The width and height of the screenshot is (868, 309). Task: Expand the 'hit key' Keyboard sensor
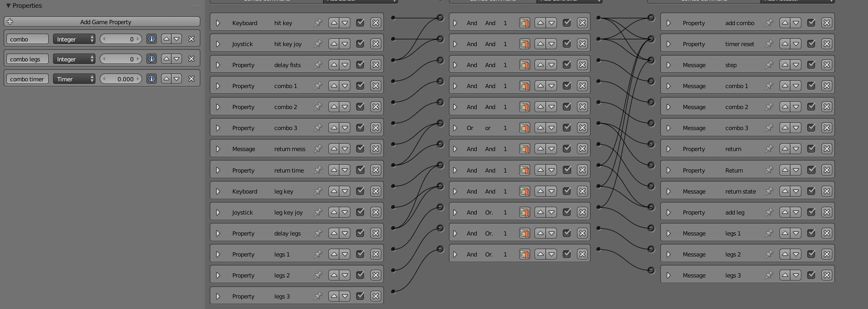tap(218, 23)
